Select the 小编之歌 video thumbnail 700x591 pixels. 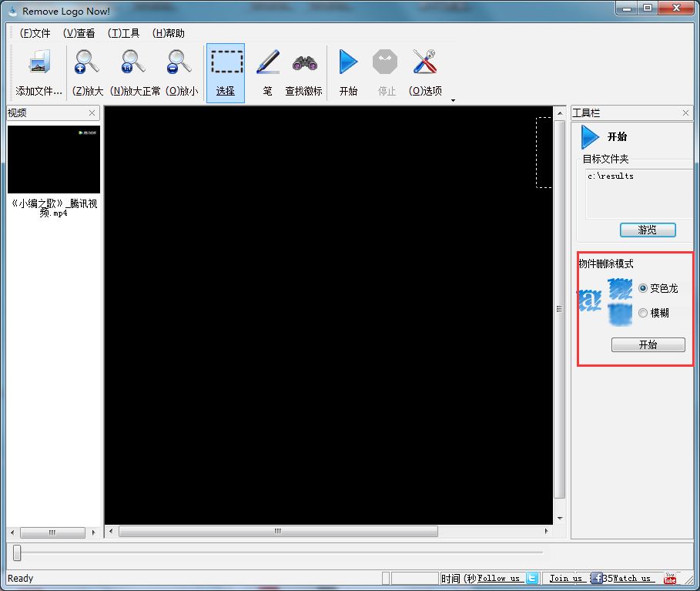(54, 160)
